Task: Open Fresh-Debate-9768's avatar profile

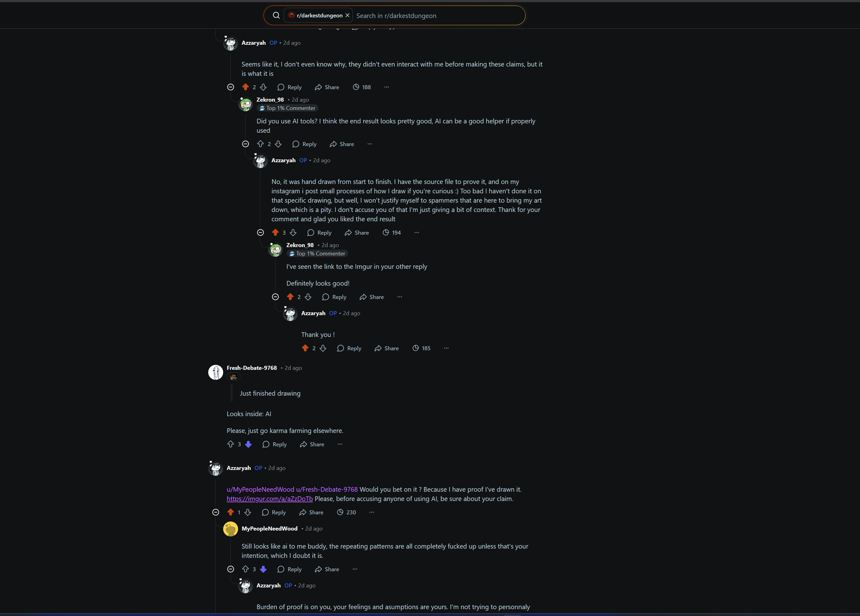Action: coord(216,372)
